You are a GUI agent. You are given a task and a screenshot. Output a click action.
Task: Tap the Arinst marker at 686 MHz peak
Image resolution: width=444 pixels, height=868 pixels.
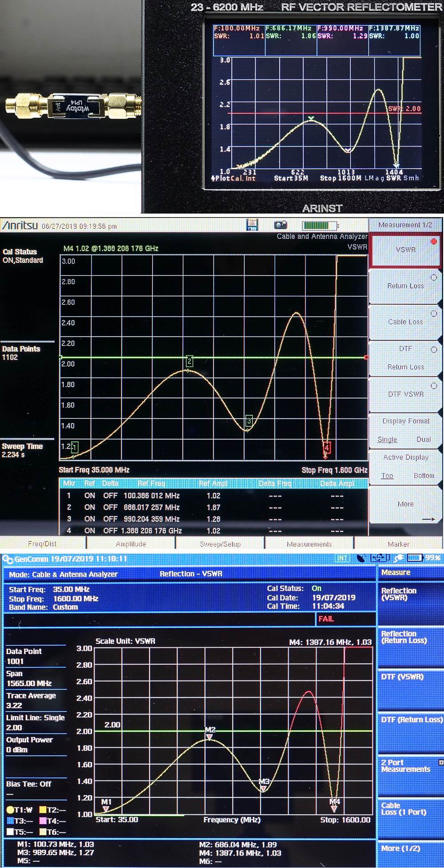point(312,118)
